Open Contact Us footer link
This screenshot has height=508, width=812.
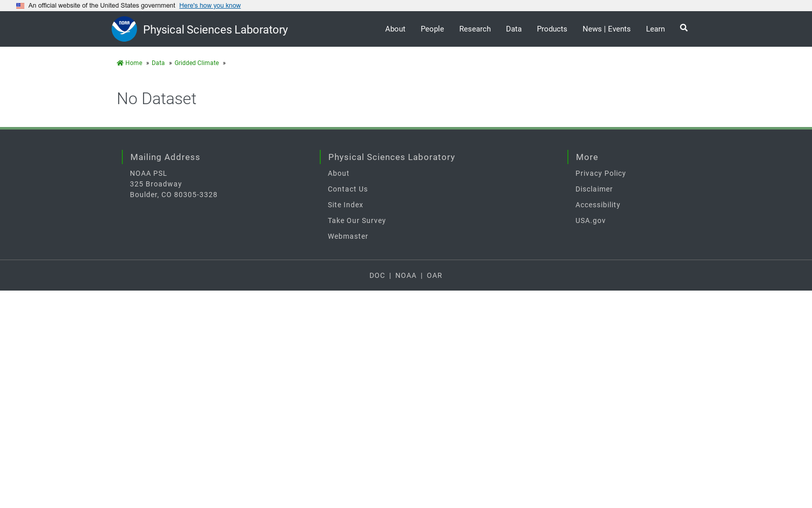point(348,189)
